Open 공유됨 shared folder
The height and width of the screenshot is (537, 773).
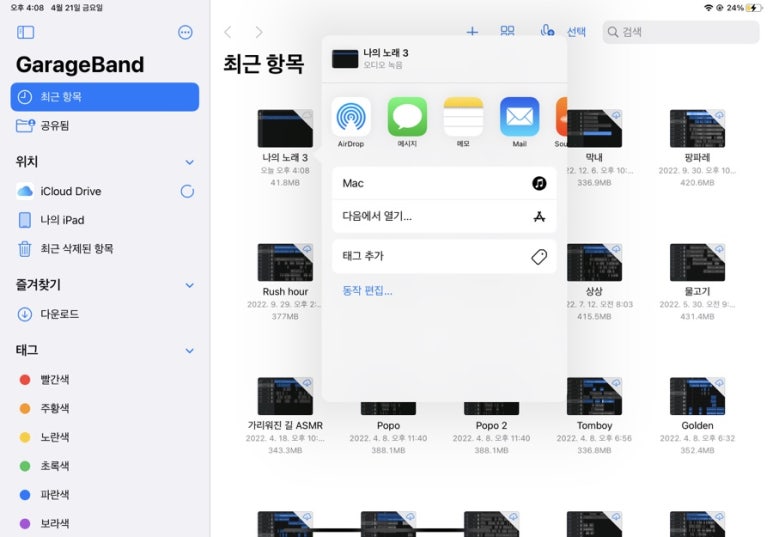[105, 125]
